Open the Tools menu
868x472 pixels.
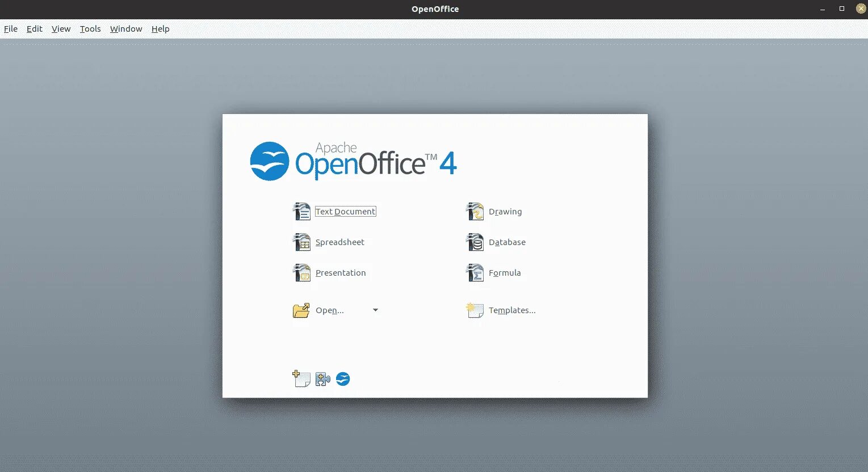[x=90, y=29]
